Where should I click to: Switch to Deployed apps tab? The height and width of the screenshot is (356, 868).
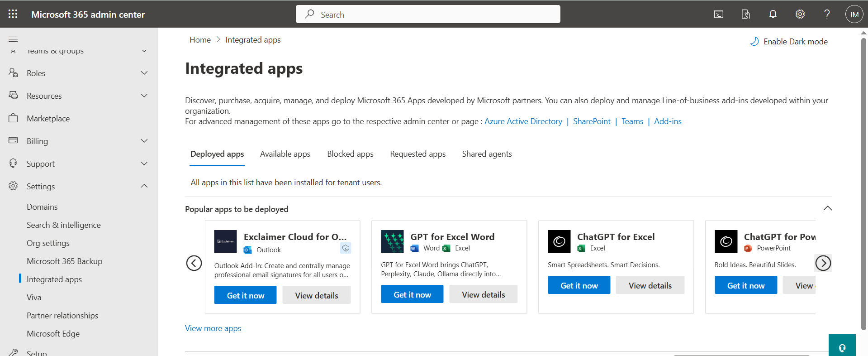217,154
